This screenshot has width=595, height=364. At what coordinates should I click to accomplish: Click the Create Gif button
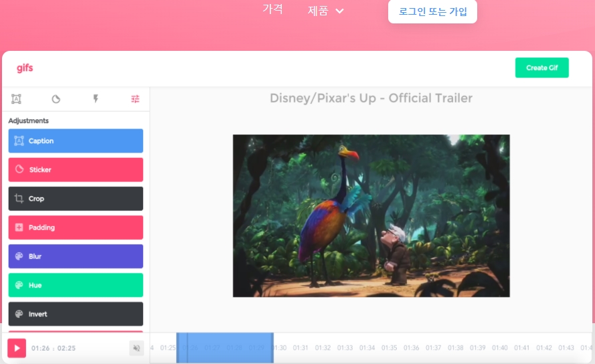(x=542, y=68)
